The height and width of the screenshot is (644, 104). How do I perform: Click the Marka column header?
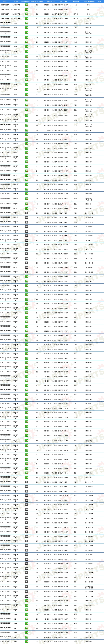click(5, 1)
